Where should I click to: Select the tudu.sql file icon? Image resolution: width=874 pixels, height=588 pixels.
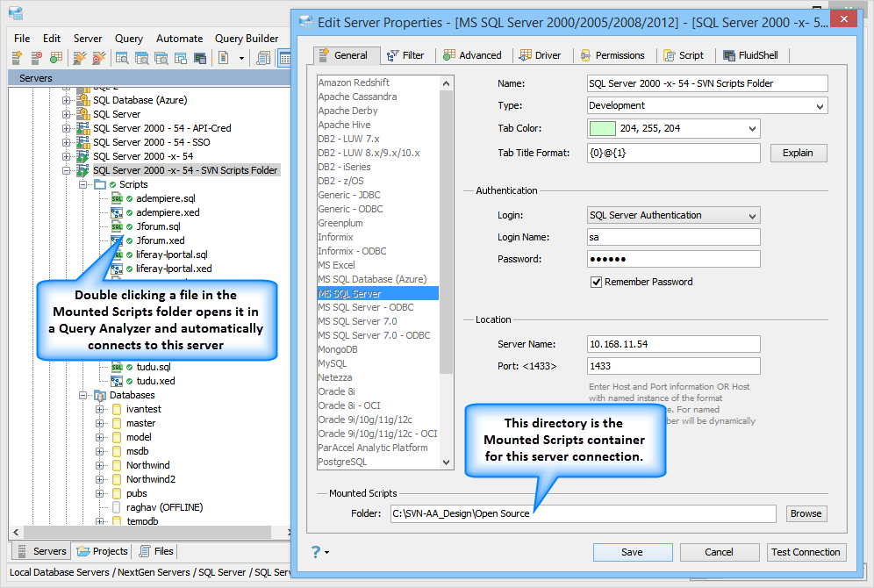[x=117, y=367]
